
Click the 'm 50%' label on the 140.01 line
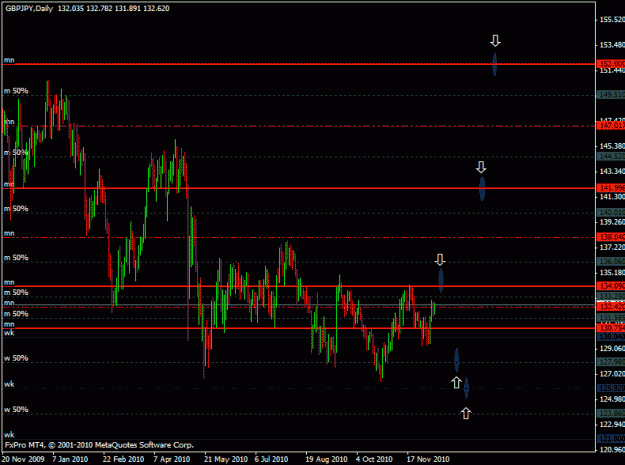tap(16, 208)
